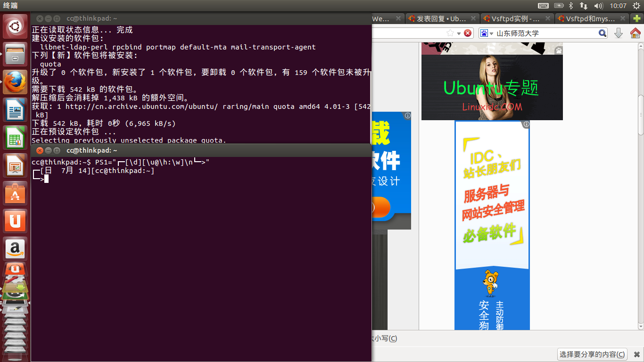Open Ubuntu Software Center from the launcher
Viewport: 644px width, 362px height.
tap(16, 193)
